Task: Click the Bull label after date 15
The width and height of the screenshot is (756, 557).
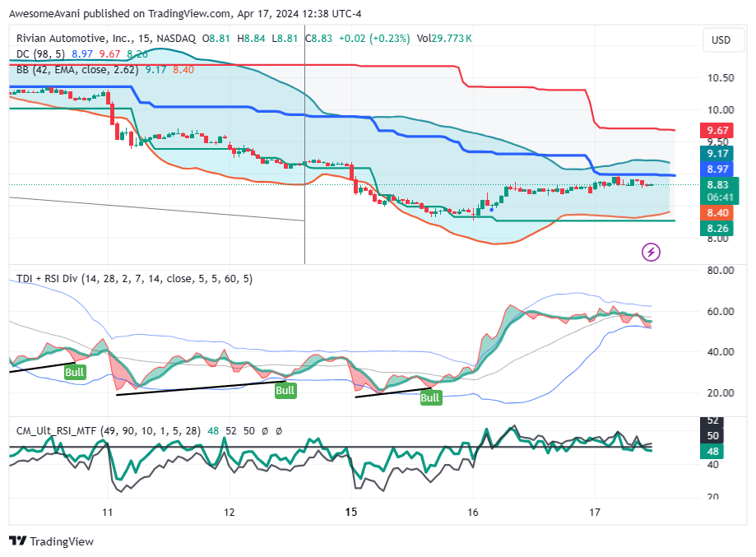Action: [430, 397]
